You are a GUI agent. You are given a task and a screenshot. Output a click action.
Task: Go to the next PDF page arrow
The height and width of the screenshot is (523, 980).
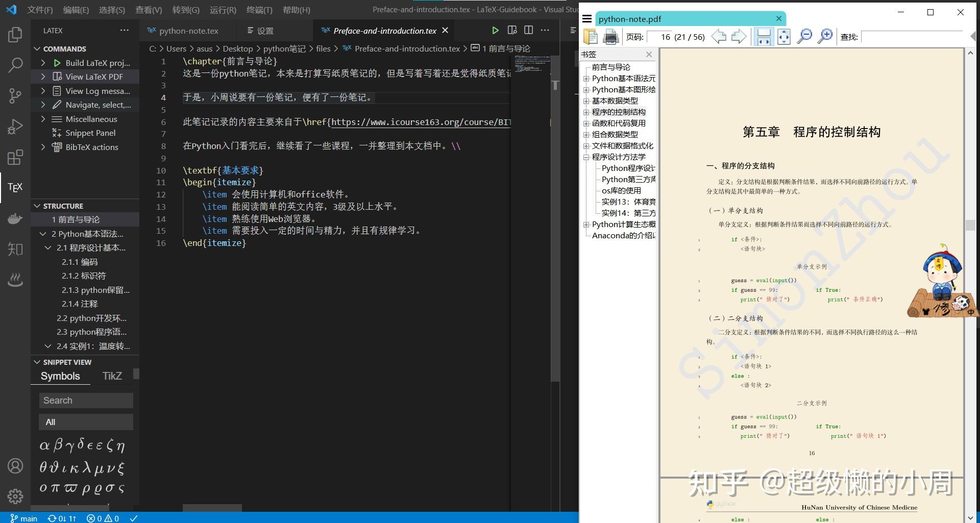[739, 36]
